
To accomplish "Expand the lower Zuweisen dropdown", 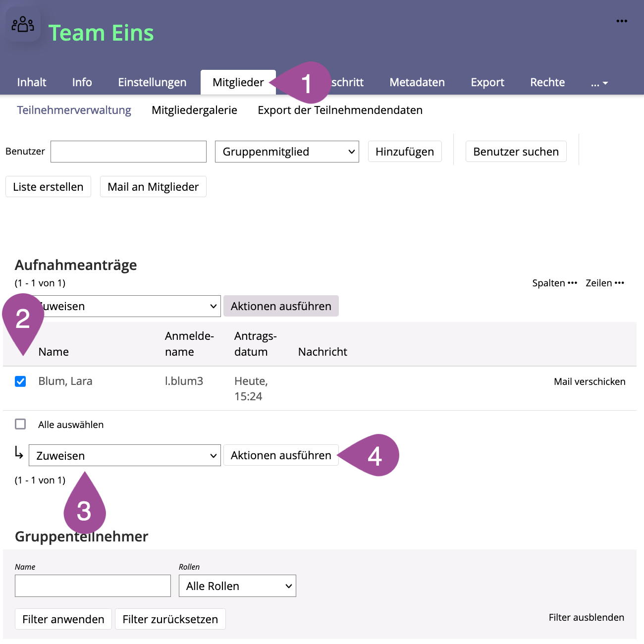I will point(124,456).
